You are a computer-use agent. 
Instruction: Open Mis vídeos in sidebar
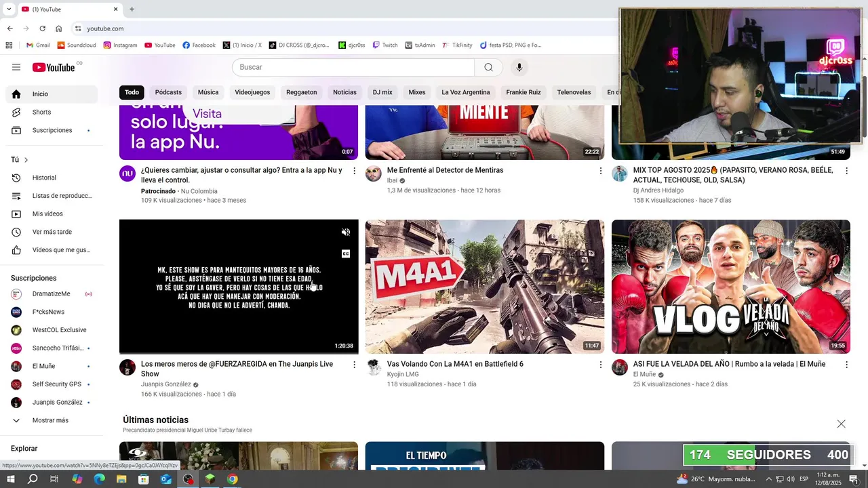[52, 214]
